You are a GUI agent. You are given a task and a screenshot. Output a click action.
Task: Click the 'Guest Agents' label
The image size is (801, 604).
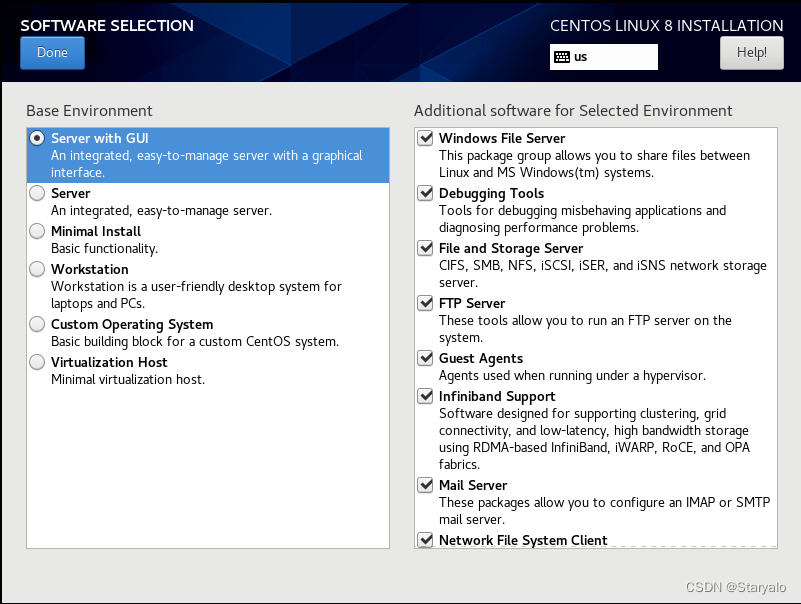(481, 359)
